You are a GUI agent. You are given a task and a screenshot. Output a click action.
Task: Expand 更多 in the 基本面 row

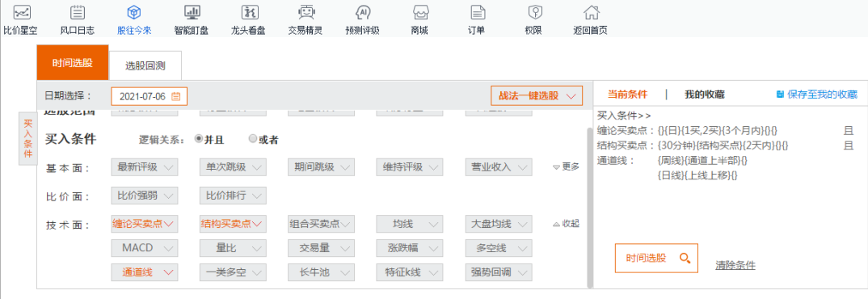(x=567, y=166)
